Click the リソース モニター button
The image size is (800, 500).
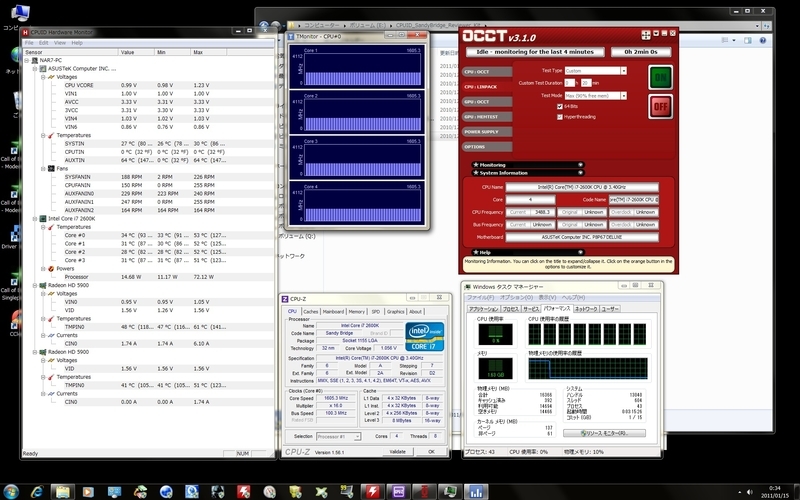click(605, 433)
